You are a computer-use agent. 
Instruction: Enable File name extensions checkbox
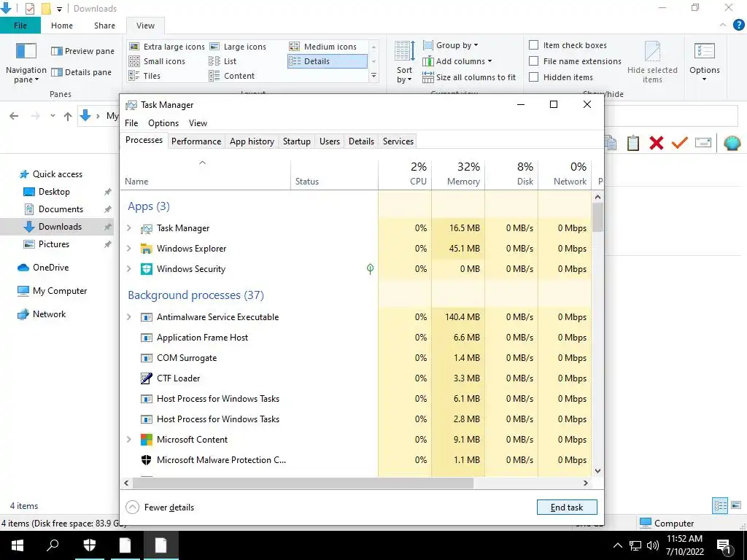pyautogui.click(x=533, y=61)
